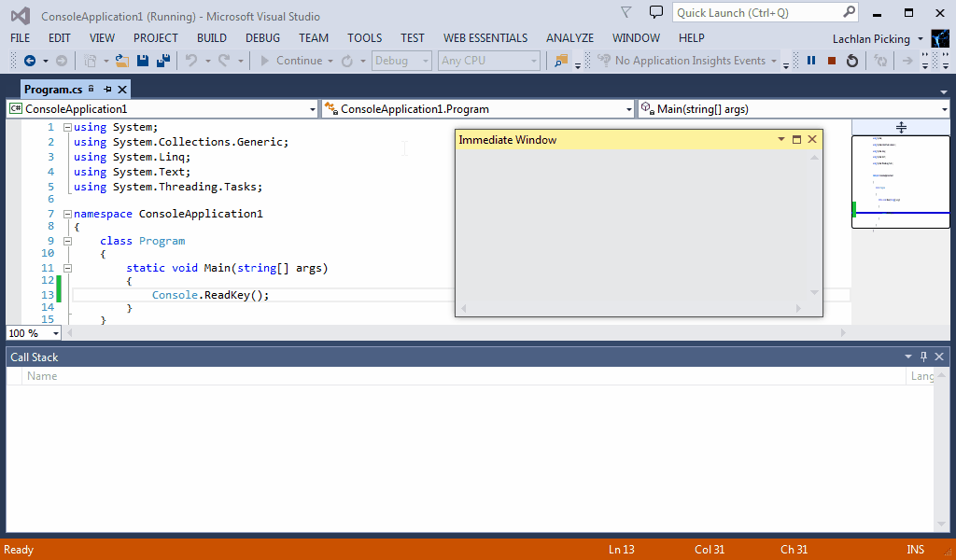Open the Continue button dropdown arrow

point(330,61)
